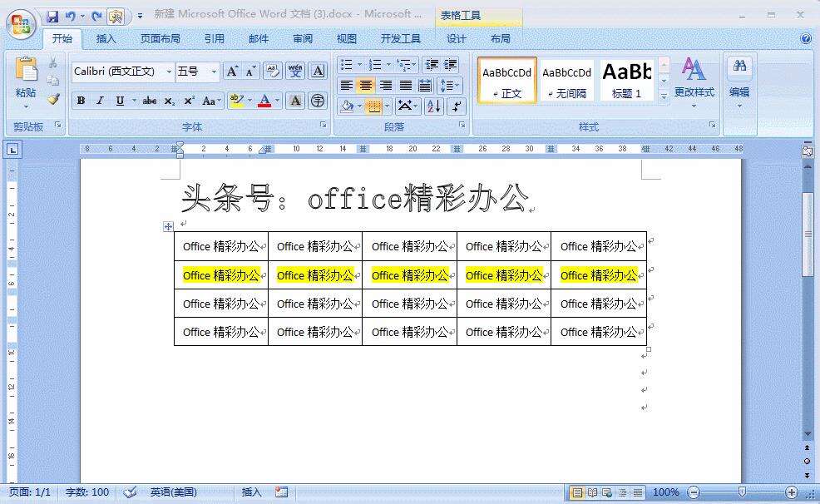820x504 pixels.
Task: Click the vertical scrollbar thumb
Action: (x=808, y=234)
